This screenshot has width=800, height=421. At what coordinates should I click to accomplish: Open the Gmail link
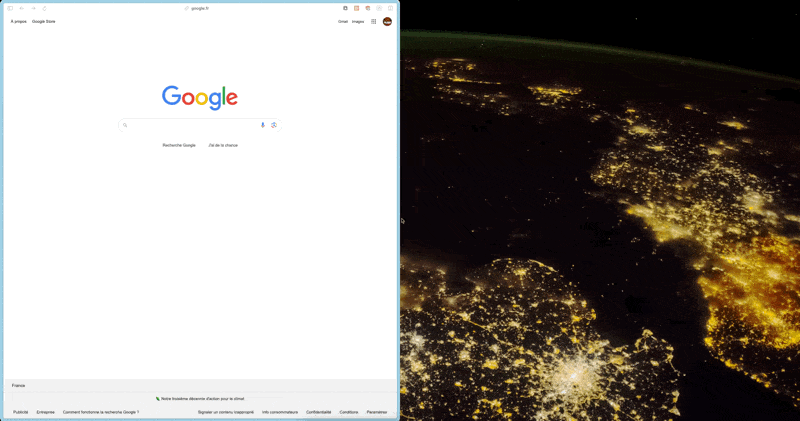[x=343, y=21]
